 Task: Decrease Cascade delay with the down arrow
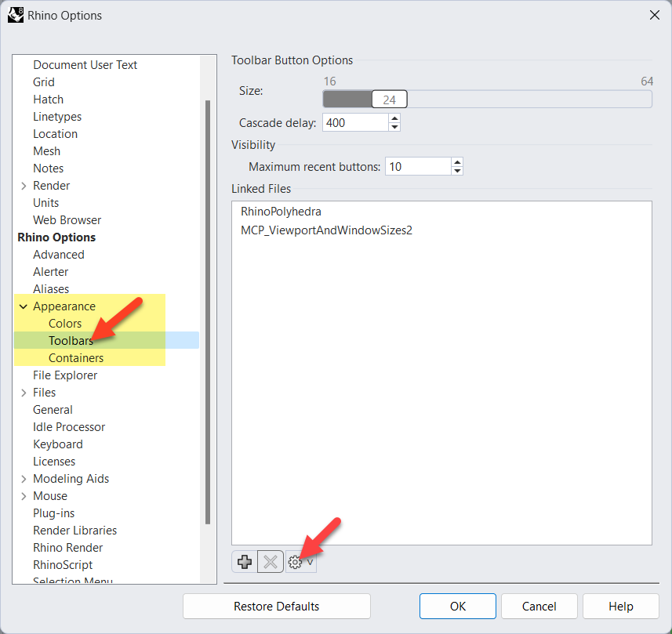(394, 127)
